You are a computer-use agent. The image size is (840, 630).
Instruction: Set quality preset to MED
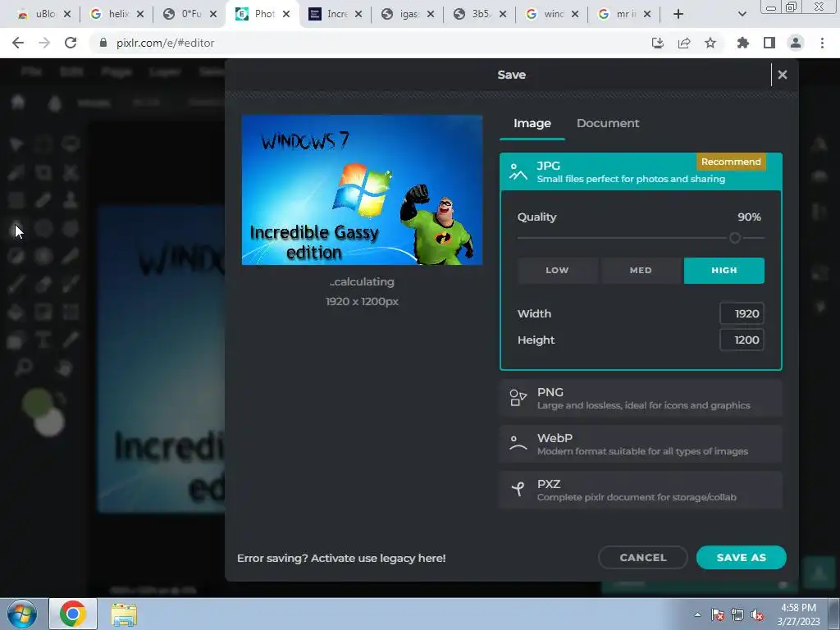[x=641, y=271]
